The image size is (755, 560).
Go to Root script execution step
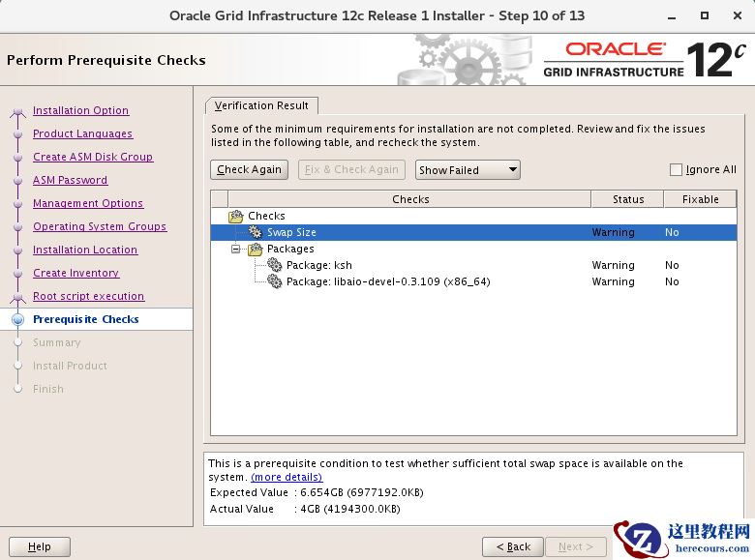coord(89,296)
